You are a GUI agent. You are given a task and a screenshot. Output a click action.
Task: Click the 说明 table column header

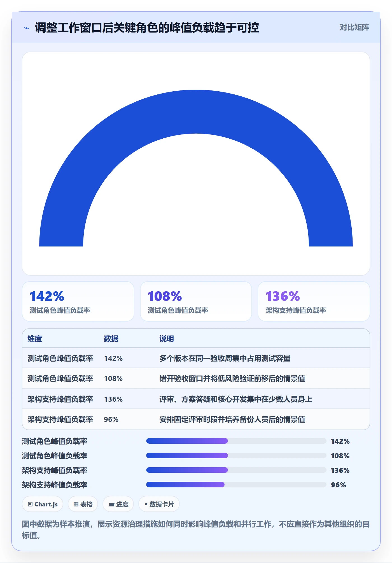click(x=167, y=339)
